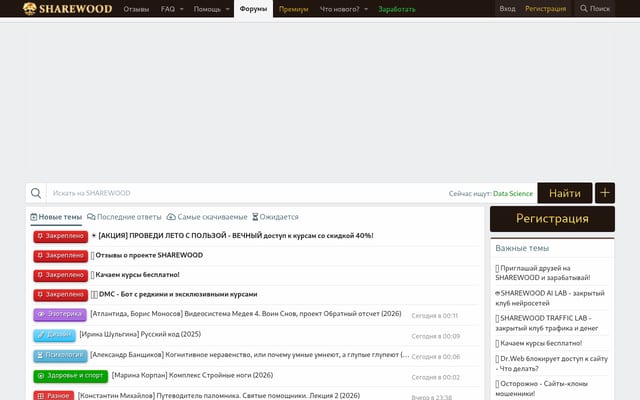The image size is (640, 400).
Task: Click Закреплено badge beside Отзывы о проекте
Action: pos(60,256)
